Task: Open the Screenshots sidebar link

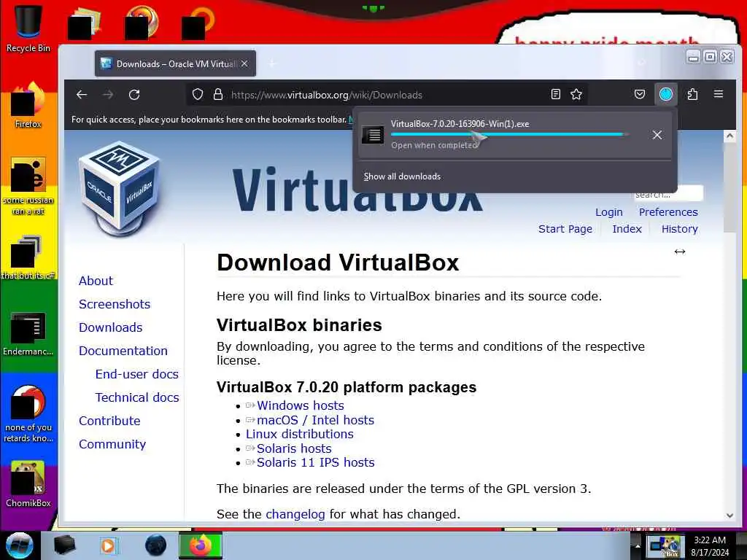Action: tap(115, 304)
